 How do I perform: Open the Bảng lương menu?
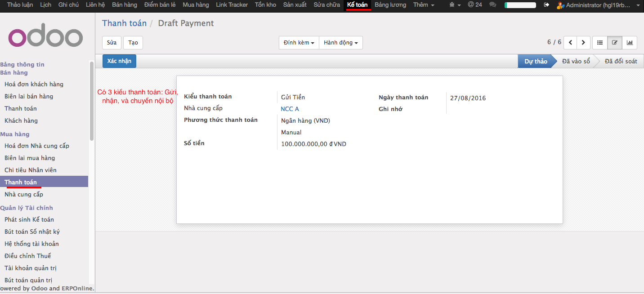390,5
